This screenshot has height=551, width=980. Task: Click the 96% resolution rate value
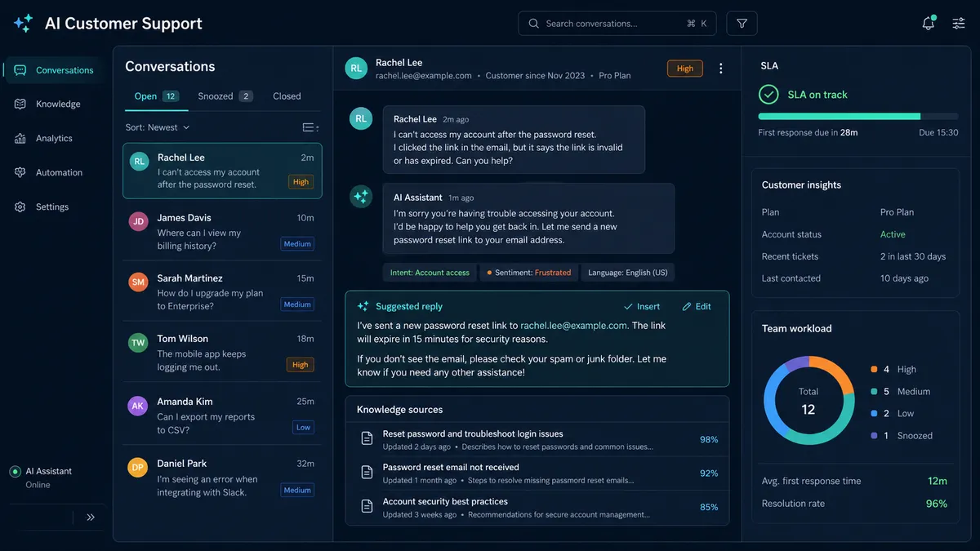(937, 504)
